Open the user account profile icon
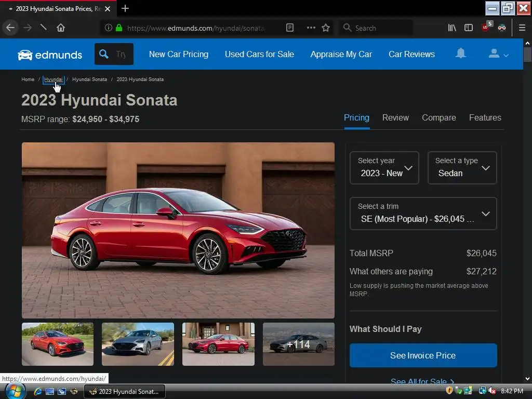Screen dimensions: 532x399 (494, 54)
